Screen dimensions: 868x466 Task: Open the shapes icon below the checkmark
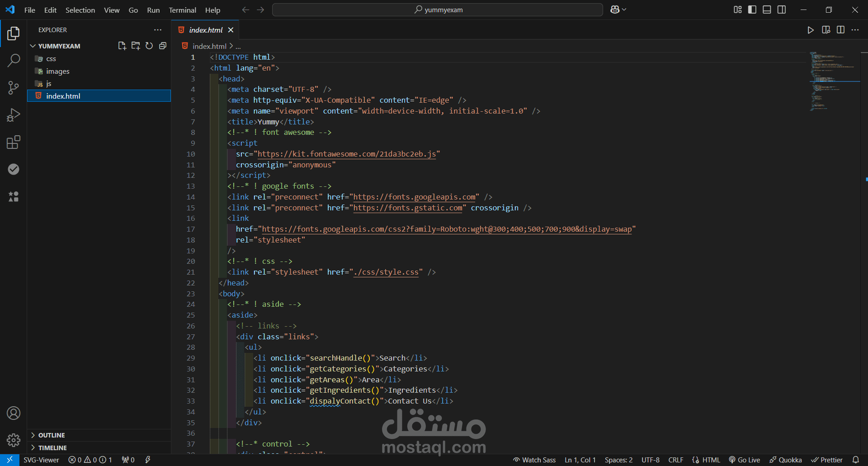(x=14, y=196)
